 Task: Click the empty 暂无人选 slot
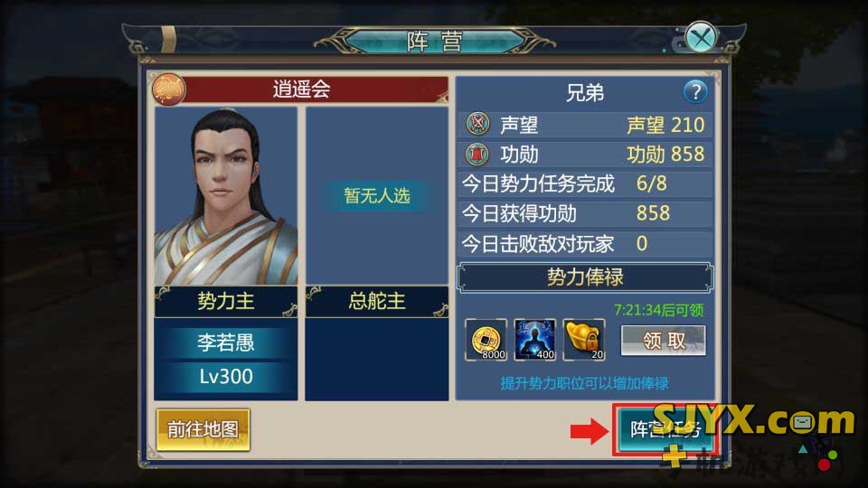[376, 196]
